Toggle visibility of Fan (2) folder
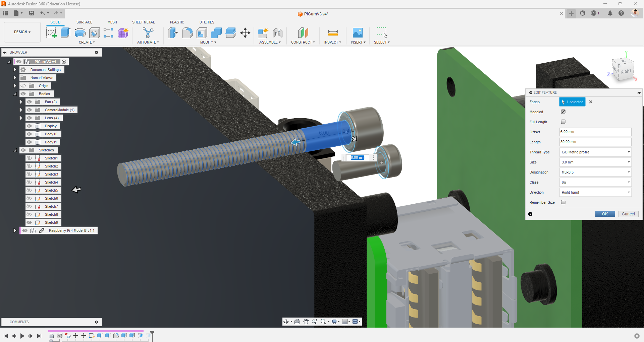The height and width of the screenshot is (342, 644). pyautogui.click(x=29, y=102)
